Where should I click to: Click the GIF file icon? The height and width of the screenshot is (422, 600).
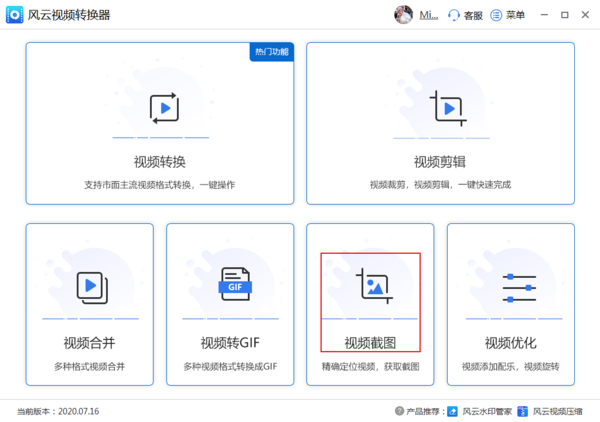tap(231, 287)
